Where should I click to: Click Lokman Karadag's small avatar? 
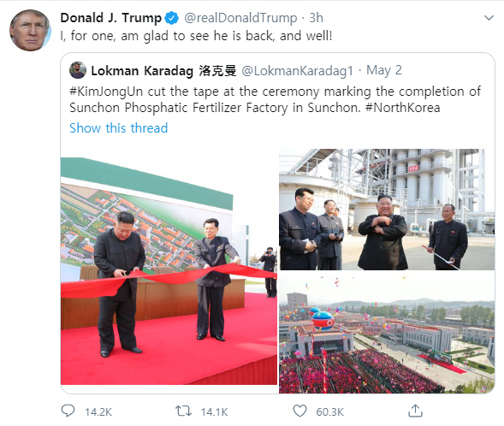click(78, 70)
